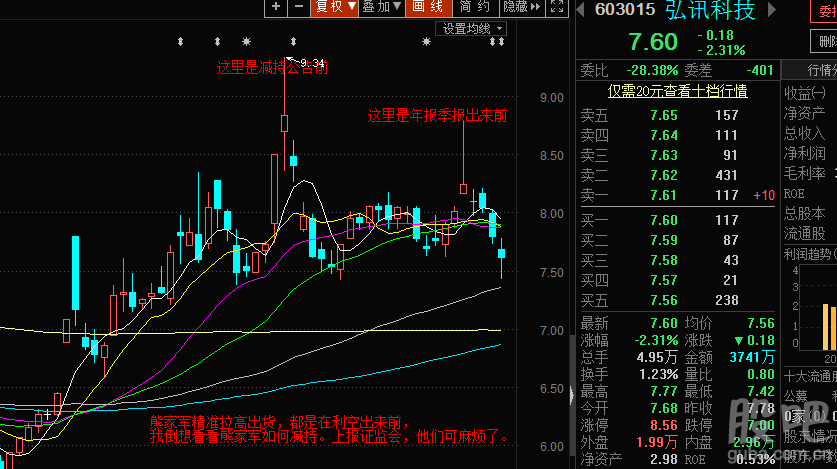The image size is (837, 469).
Task: Click the rightmost event arrow marker
Action: pos(501,42)
